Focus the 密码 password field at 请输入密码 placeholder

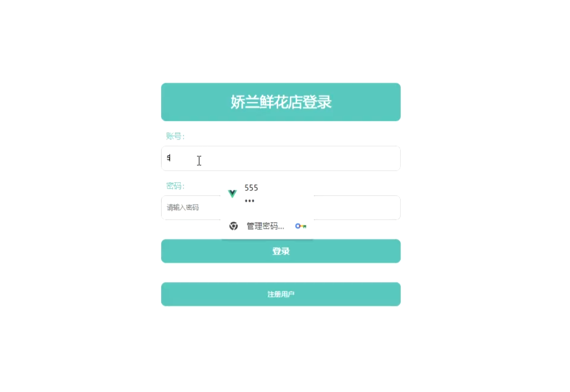click(191, 208)
